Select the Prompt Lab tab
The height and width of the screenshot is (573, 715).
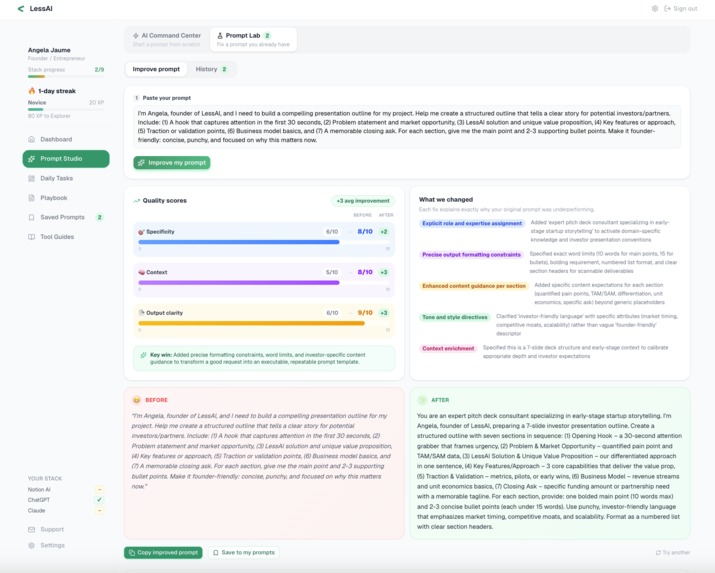click(253, 39)
